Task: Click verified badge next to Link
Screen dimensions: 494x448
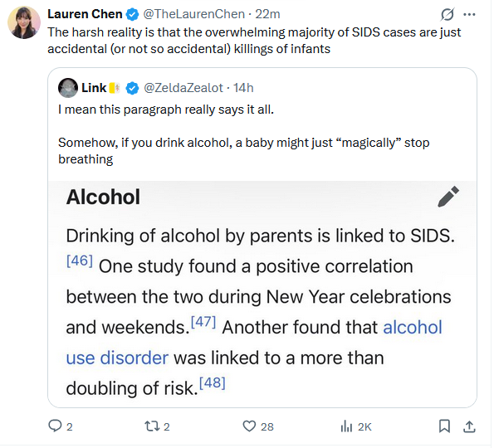Action: point(132,88)
